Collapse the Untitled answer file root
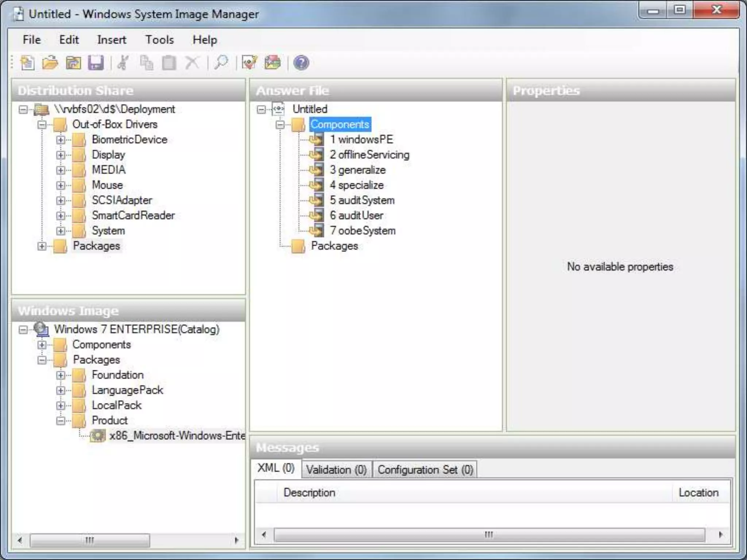This screenshot has width=747, height=560. click(x=261, y=109)
